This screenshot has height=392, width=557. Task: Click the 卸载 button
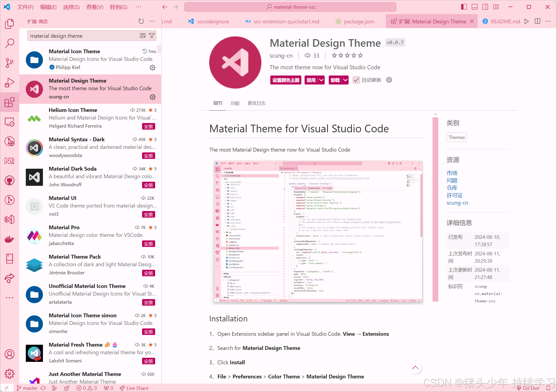click(x=335, y=80)
